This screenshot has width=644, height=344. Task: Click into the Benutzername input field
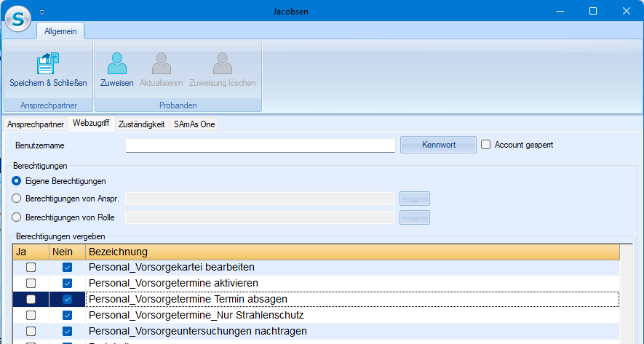pyautogui.click(x=261, y=145)
